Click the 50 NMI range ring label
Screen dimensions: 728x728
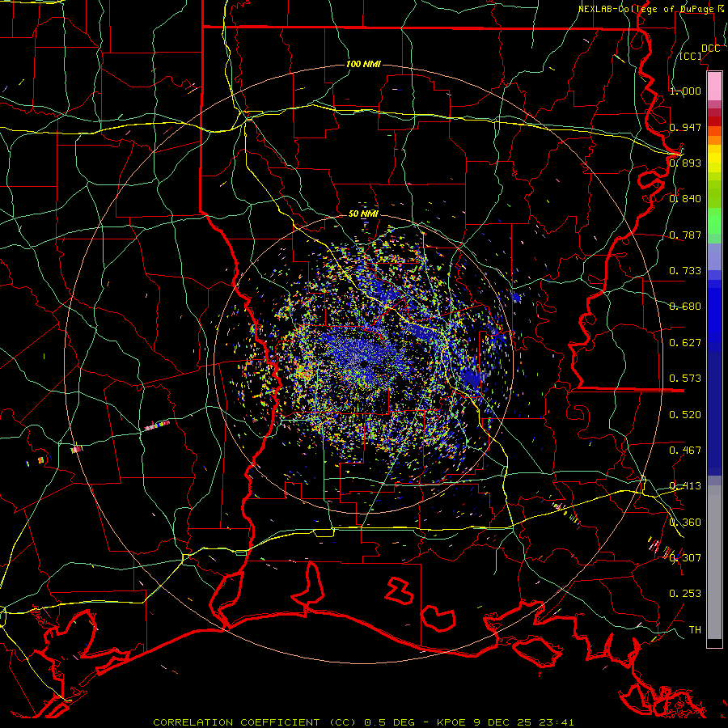click(x=363, y=214)
